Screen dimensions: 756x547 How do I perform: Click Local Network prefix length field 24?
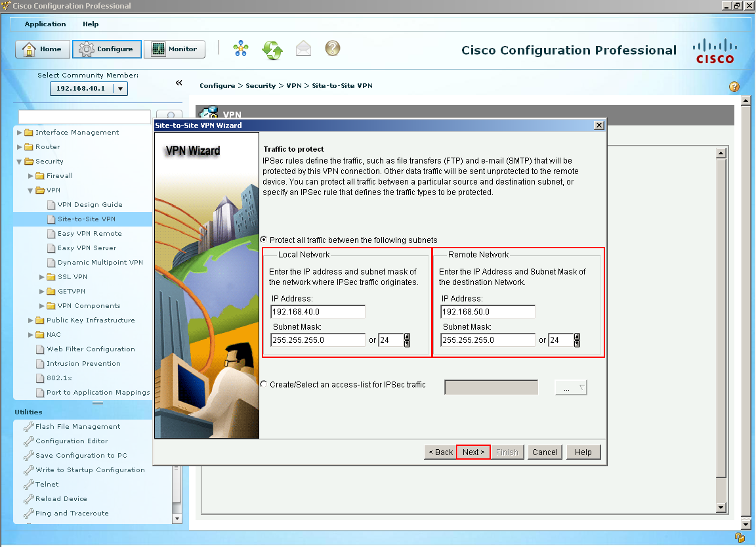coord(391,340)
